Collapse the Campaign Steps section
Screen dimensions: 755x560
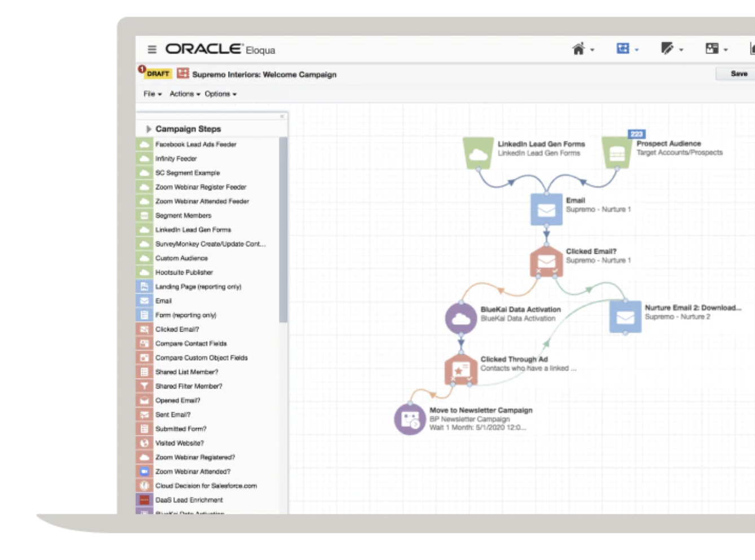pyautogui.click(x=148, y=129)
